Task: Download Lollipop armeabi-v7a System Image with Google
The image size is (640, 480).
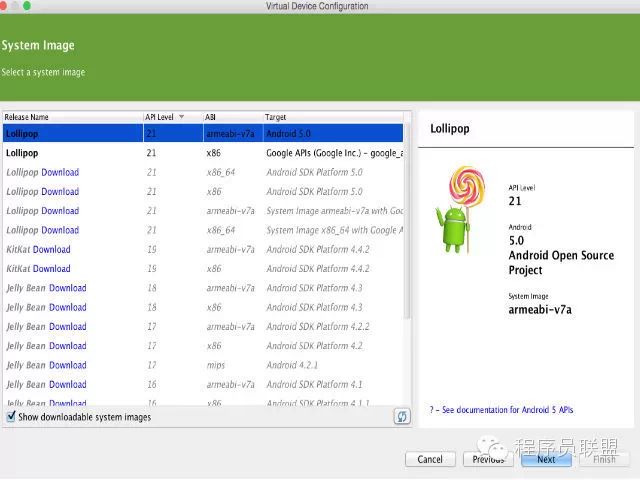Action: pyautogui.click(x=60, y=211)
